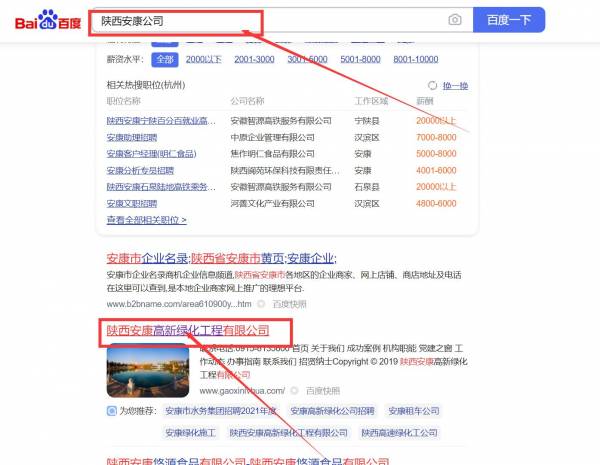Click the Baidu logo
600x465 pixels.
pos(46,21)
